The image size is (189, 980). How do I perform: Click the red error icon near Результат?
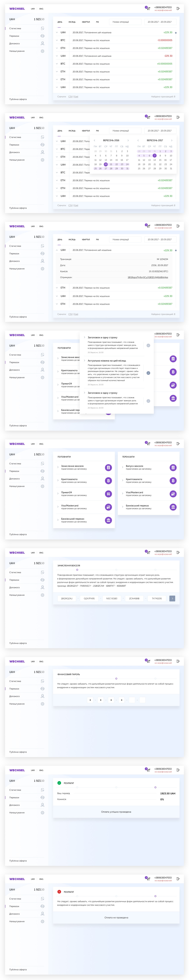(x=59, y=892)
